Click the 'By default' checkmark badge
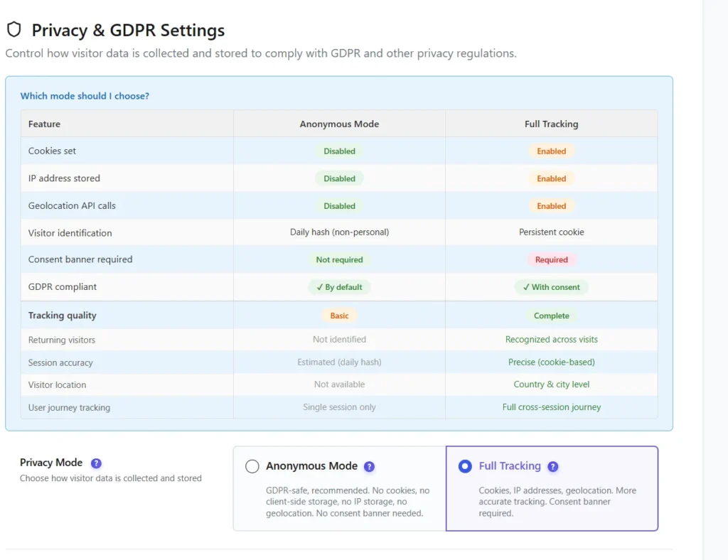 click(339, 287)
